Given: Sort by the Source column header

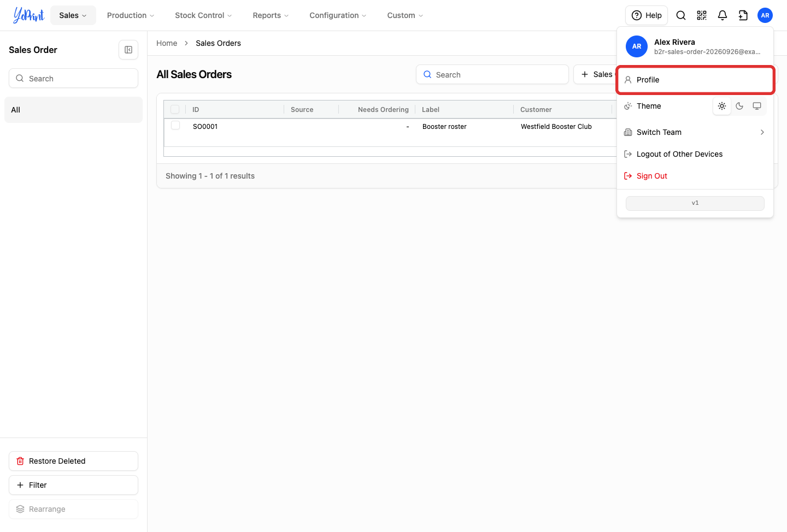Looking at the screenshot, I should tap(302, 109).
